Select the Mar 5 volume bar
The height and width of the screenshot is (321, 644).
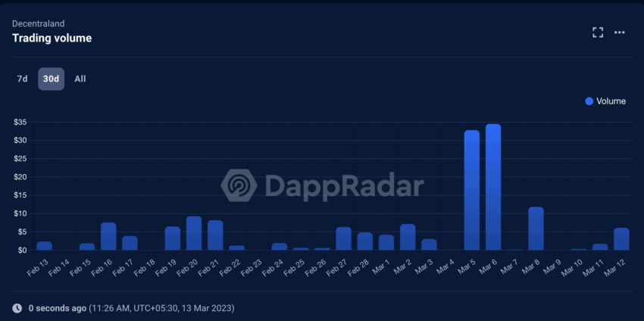tap(472, 191)
